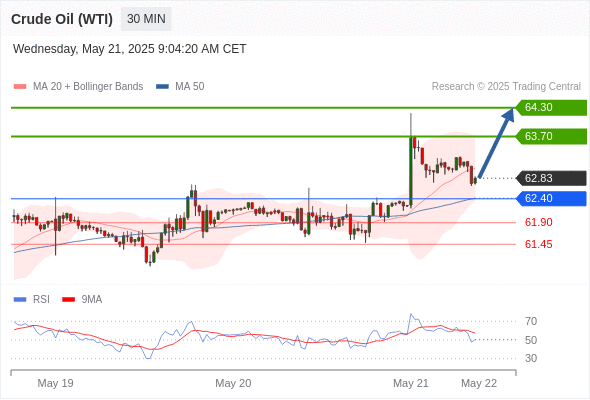Select the 62.83 current price tag

[x=551, y=178]
